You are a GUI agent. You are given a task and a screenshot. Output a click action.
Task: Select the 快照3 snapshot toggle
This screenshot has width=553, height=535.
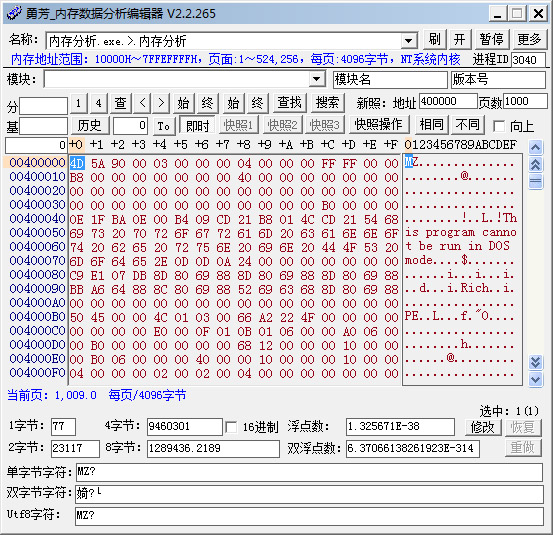tap(324, 125)
